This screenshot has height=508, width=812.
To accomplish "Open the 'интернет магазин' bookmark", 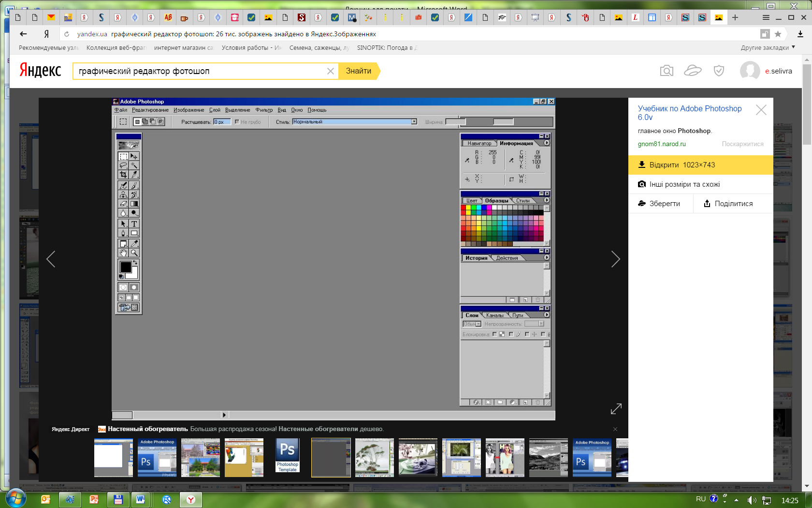I will coord(184,47).
